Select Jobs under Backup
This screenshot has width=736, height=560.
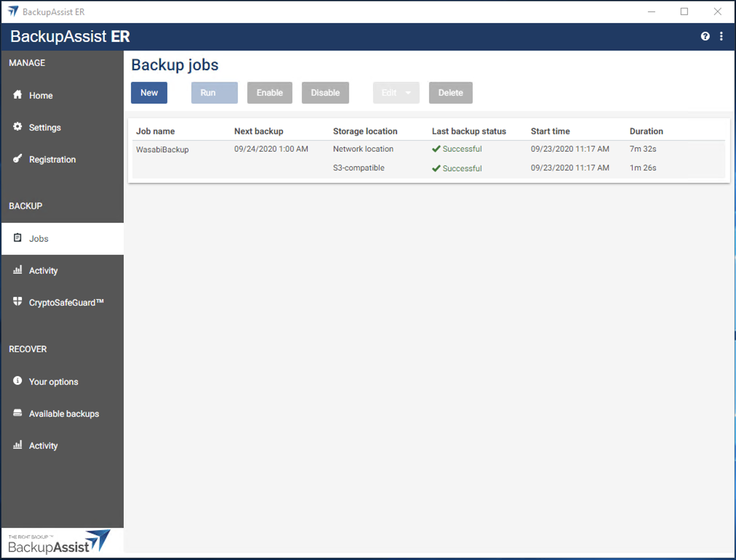[63, 239]
